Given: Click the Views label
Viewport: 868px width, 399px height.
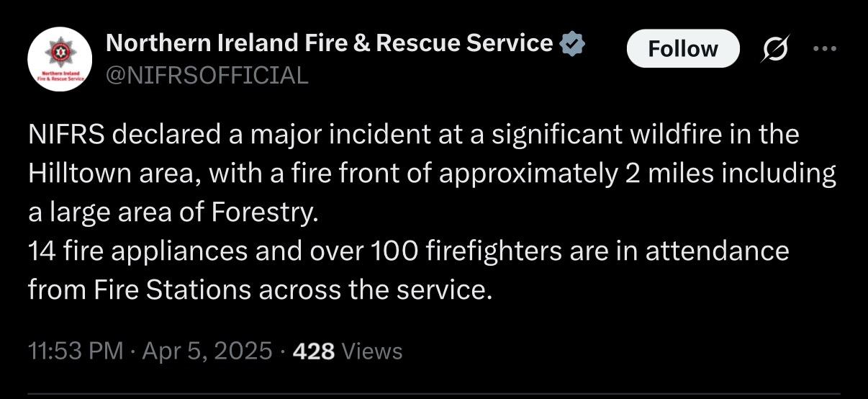Looking at the screenshot, I should pyautogui.click(x=372, y=351).
